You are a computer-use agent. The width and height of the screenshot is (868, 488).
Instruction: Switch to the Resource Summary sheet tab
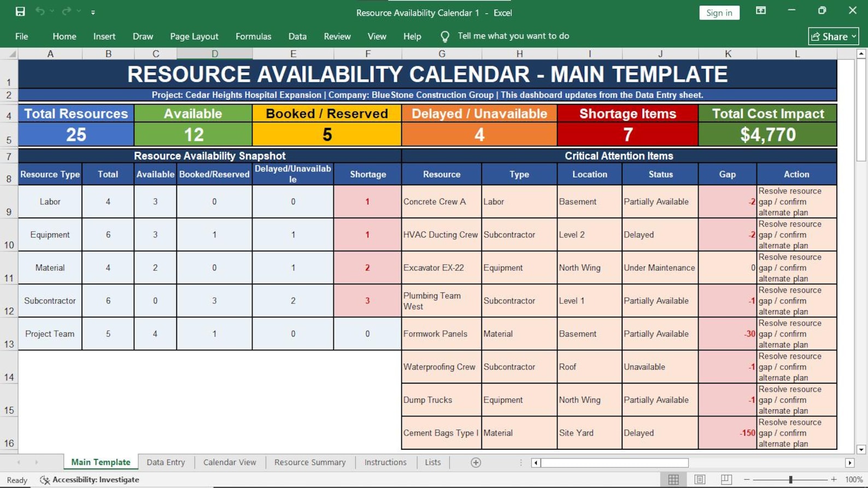coord(310,462)
